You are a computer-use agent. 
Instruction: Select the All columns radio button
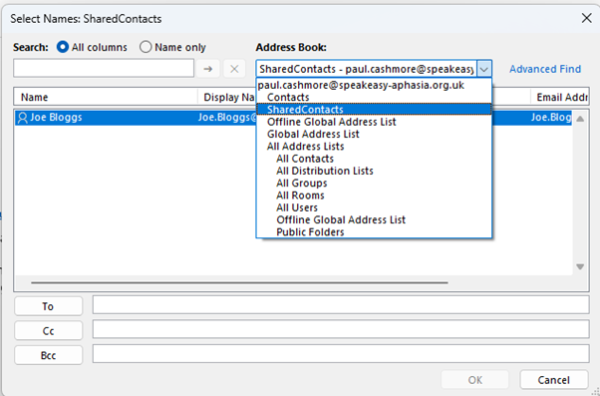click(62, 47)
